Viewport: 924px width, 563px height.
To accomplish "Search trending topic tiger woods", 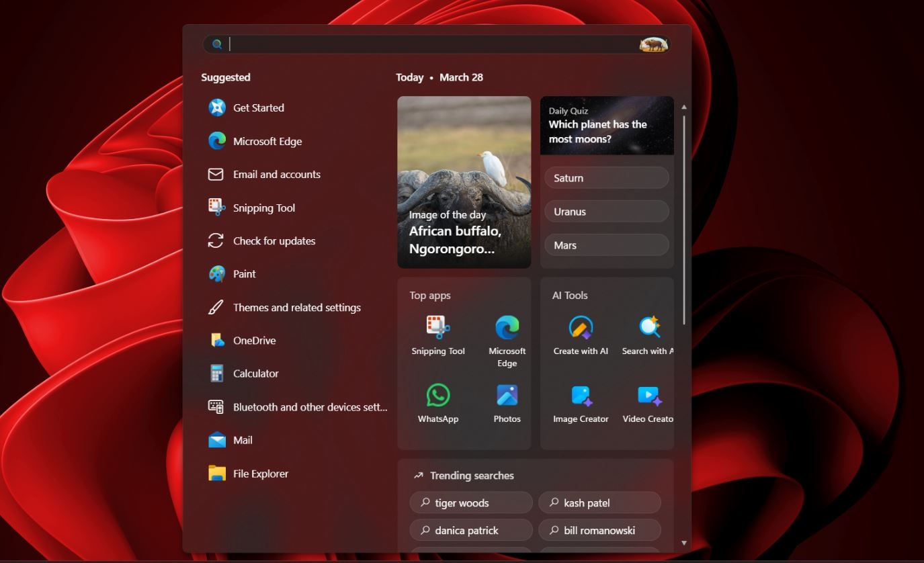I will click(x=470, y=503).
